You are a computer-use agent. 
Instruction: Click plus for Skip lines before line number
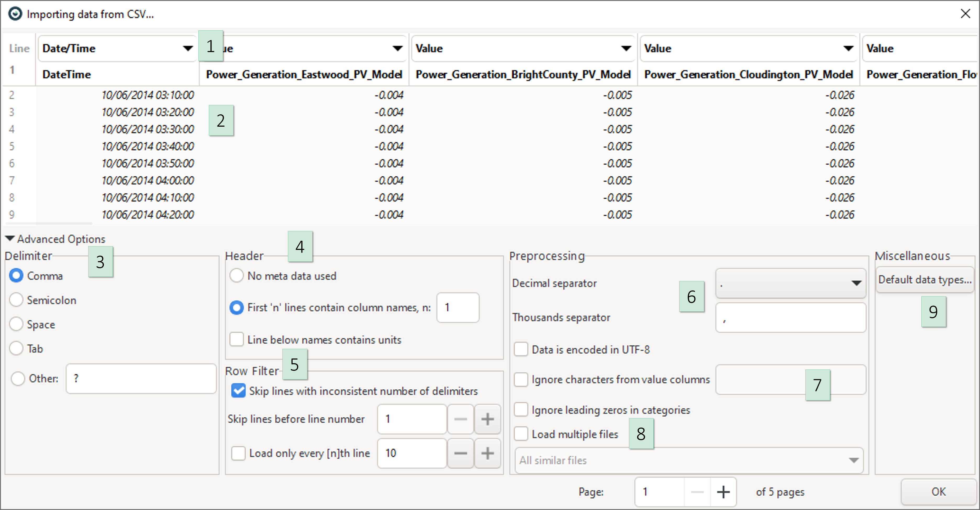click(487, 419)
